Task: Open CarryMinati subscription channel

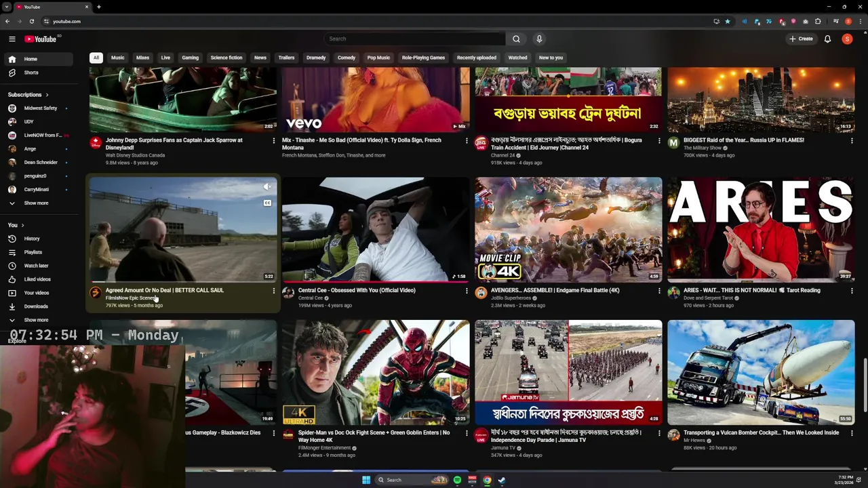Action: pos(39,190)
